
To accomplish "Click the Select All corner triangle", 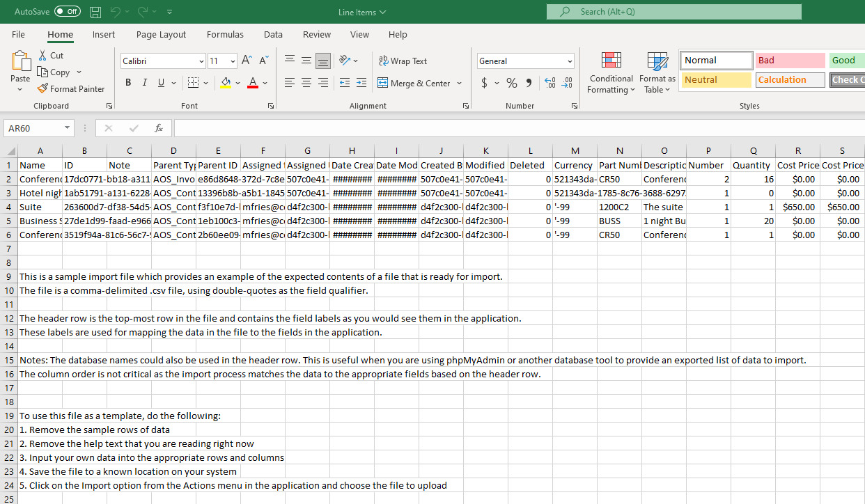I will pyautogui.click(x=11, y=151).
